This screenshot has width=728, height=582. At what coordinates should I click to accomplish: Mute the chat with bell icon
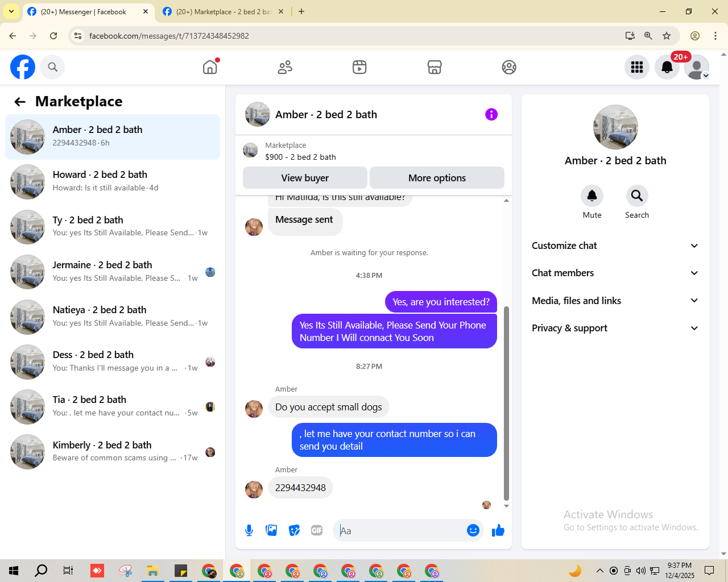592,196
